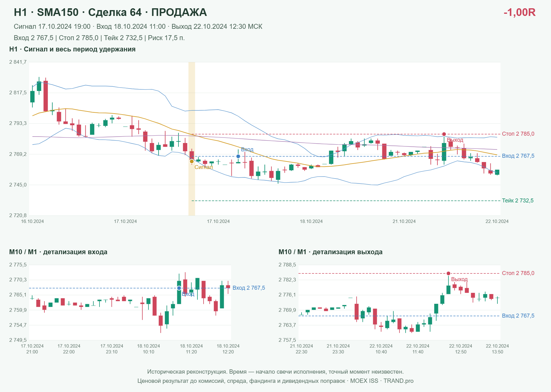This screenshot has width=551, height=392.
Task: Click the 2 788,5 axis label in exit chart
Action: [x=287, y=265]
